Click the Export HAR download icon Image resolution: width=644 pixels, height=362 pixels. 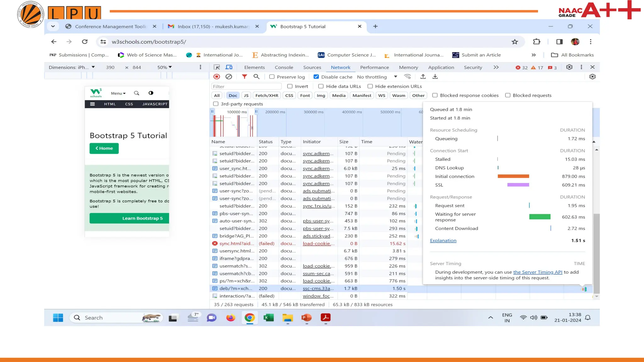point(435,77)
